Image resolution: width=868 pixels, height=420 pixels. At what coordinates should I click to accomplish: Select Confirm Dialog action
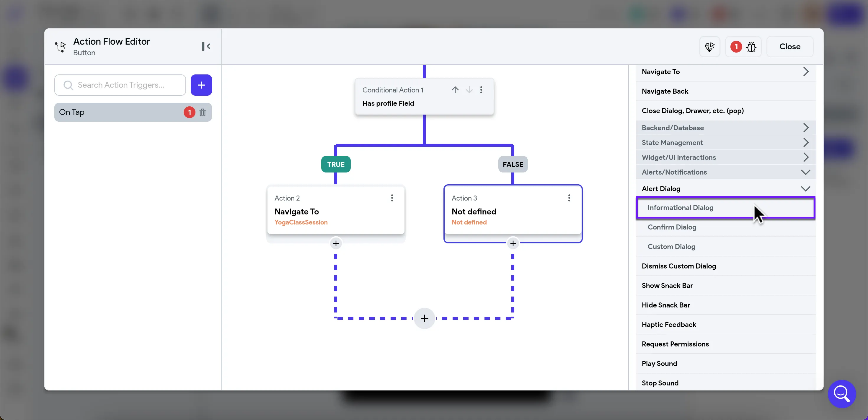point(672,227)
